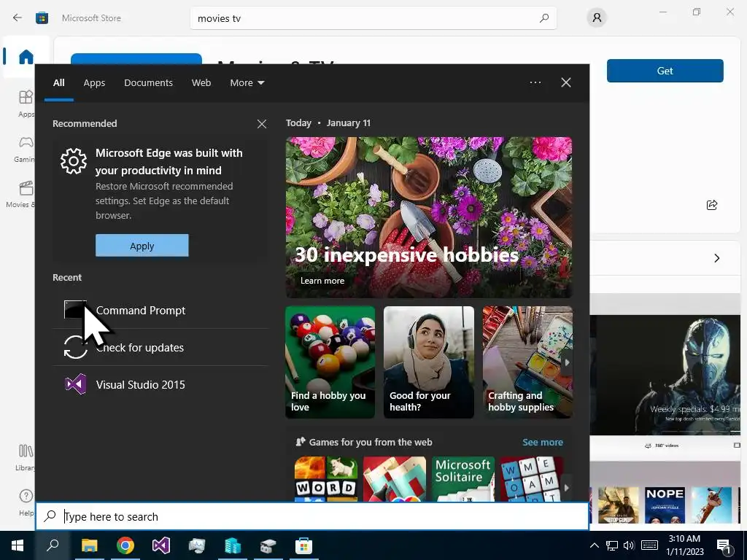Open File Explorer from taskbar

tap(89, 545)
